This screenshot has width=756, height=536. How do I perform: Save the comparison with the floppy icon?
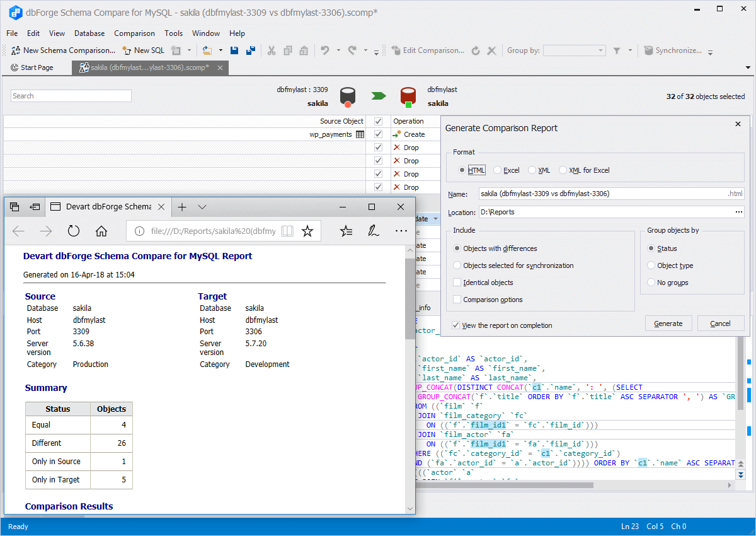[234, 50]
